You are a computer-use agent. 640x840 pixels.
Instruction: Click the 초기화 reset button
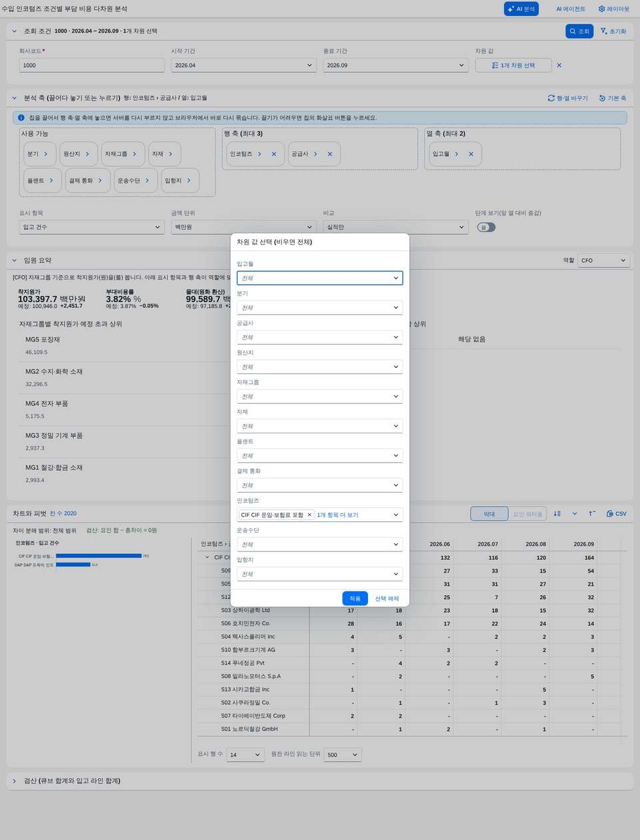coord(613,31)
